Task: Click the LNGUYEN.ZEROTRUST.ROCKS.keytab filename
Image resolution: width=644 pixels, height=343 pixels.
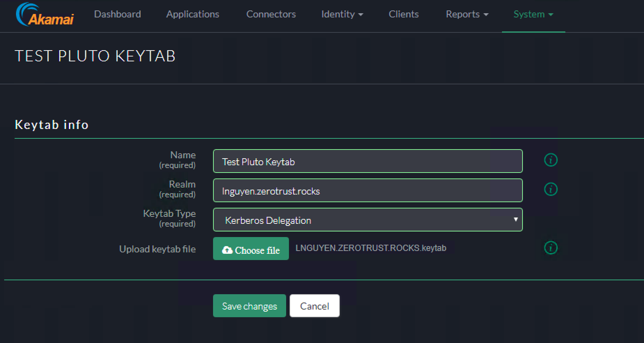Action: 371,248
